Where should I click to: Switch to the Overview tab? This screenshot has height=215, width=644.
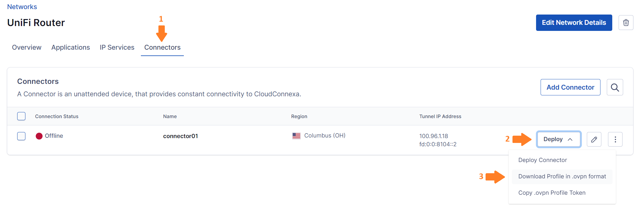(x=27, y=48)
